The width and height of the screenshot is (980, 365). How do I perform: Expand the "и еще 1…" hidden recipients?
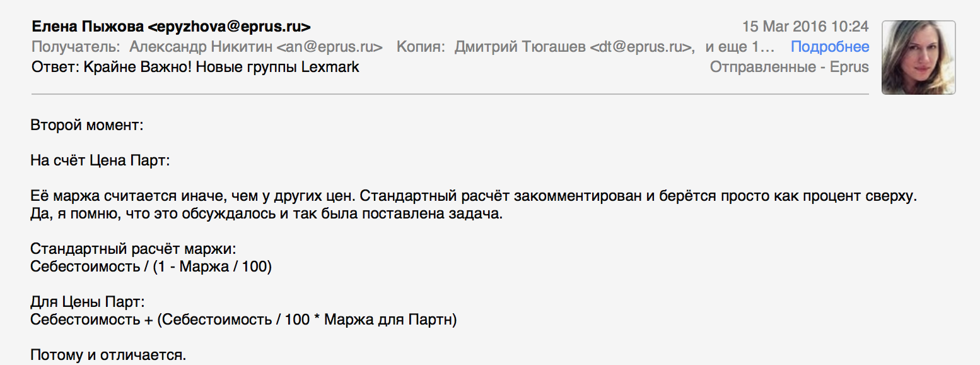point(739,47)
